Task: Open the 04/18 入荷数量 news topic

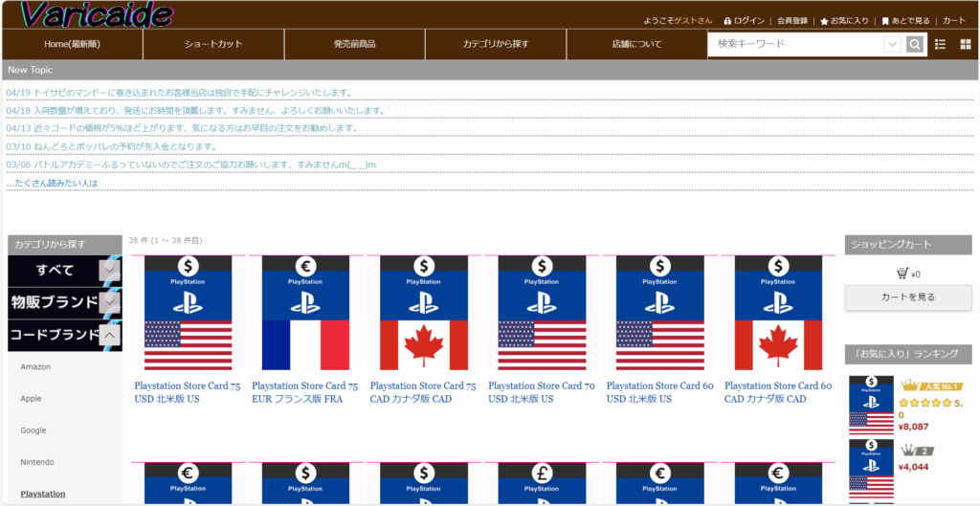Action: pyautogui.click(x=195, y=111)
